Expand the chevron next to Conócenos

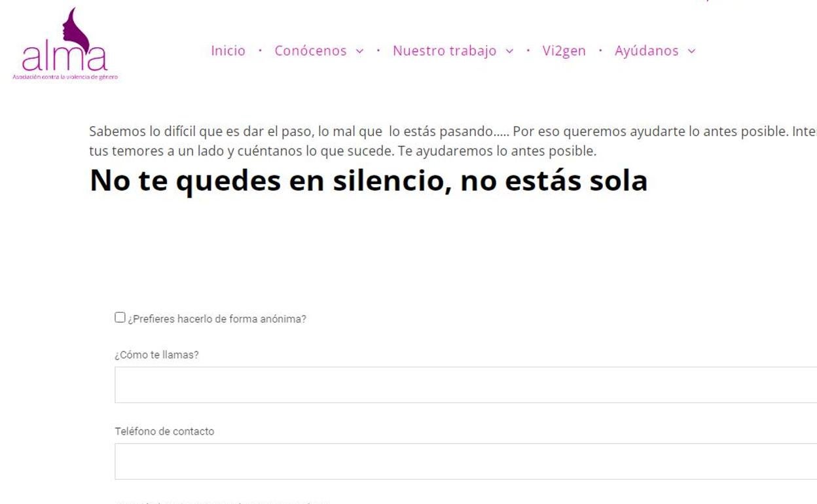pos(359,51)
